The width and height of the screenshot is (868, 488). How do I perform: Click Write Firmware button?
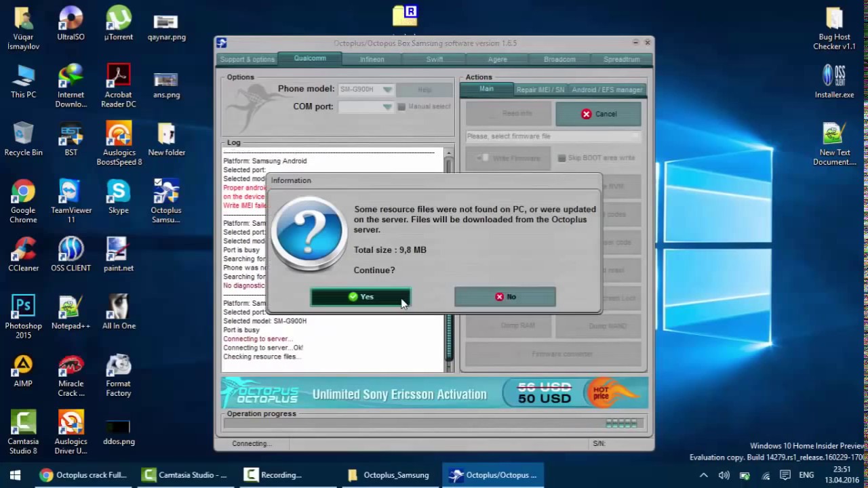click(509, 158)
